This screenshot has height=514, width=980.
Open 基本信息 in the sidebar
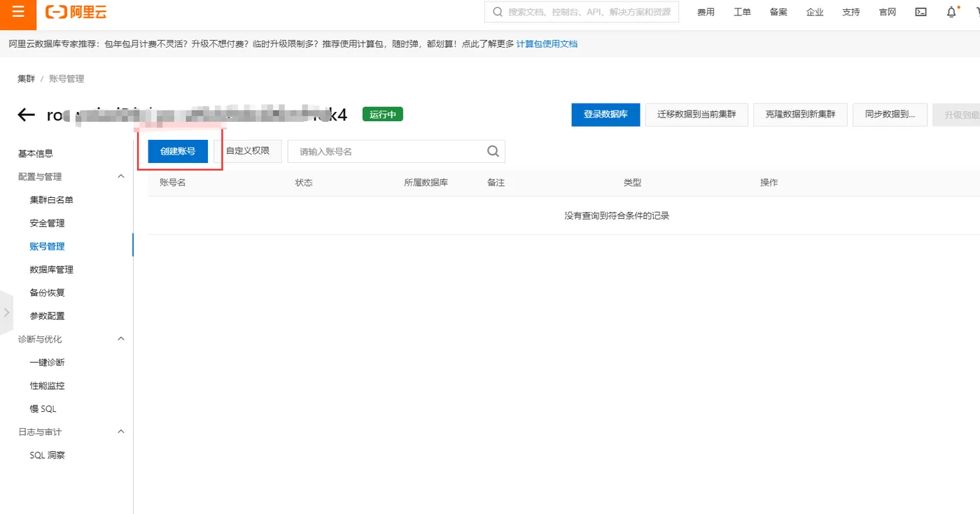pos(36,154)
